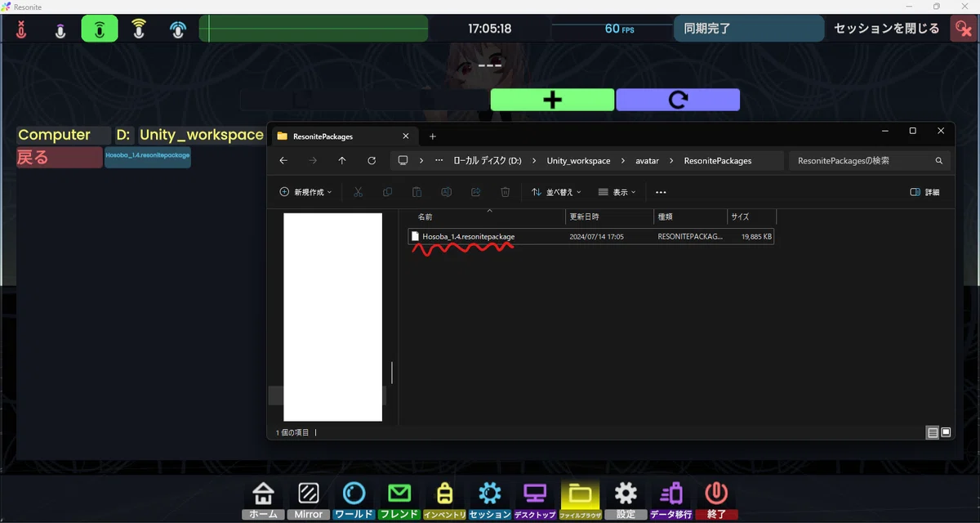980x523 pixels.
Task: Expand chevron after Unity_workspace in address bar
Action: pos(622,161)
